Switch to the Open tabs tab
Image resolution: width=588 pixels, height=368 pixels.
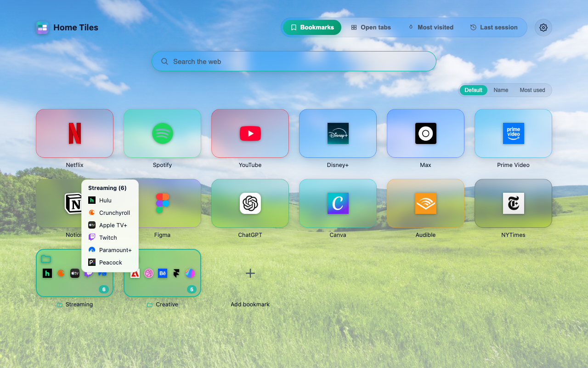[371, 28]
